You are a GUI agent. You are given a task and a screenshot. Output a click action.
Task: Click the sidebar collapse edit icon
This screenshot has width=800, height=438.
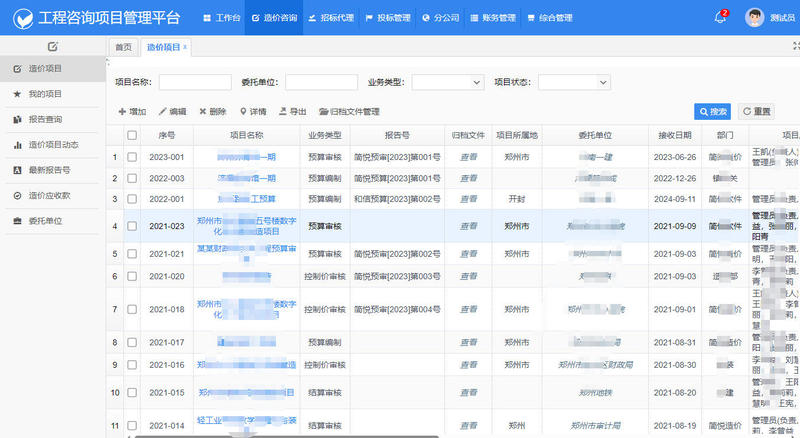[52, 47]
